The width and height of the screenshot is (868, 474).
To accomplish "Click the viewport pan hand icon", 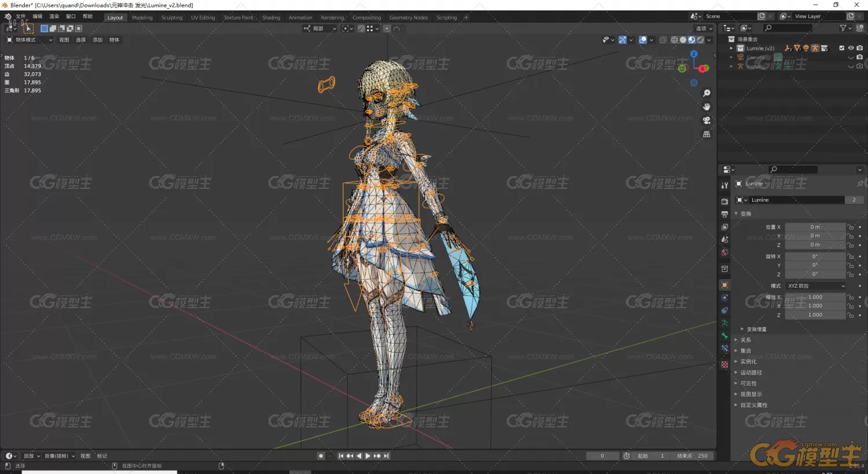I will [x=707, y=106].
